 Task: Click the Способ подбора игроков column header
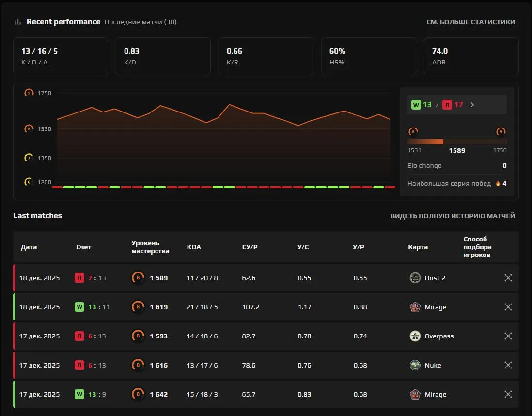pos(477,247)
